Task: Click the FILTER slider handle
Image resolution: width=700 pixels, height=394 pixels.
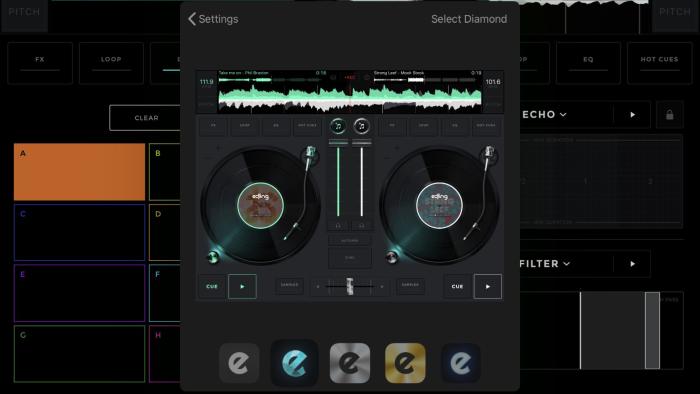Action: click(652, 330)
